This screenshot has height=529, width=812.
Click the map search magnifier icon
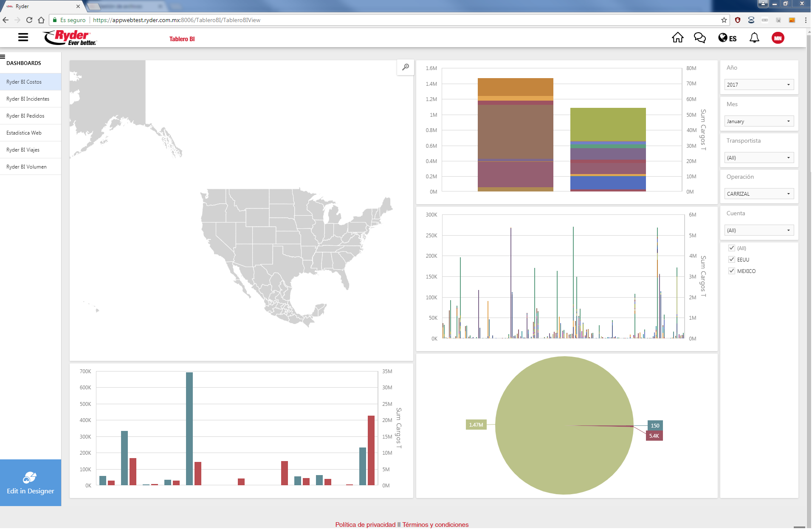(406, 67)
